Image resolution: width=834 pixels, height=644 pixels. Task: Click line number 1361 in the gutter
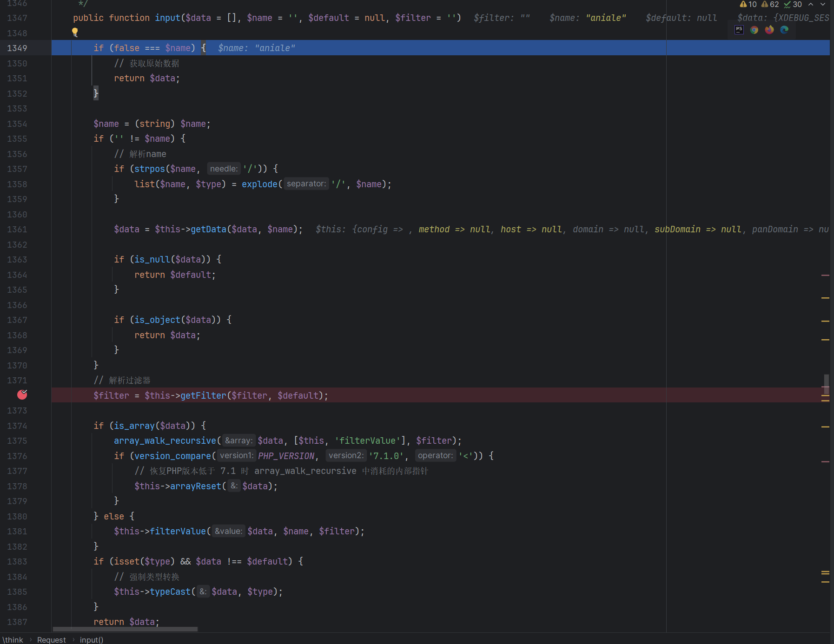(x=17, y=229)
